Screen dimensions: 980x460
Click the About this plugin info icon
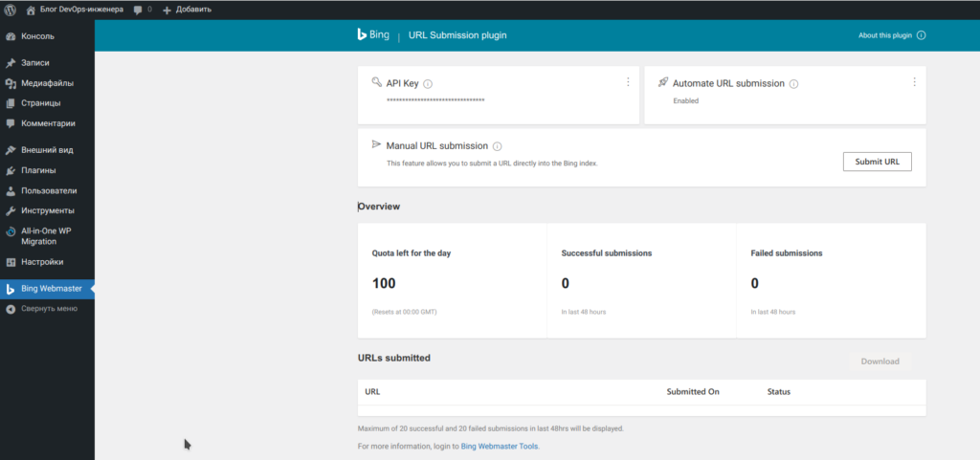tap(921, 35)
